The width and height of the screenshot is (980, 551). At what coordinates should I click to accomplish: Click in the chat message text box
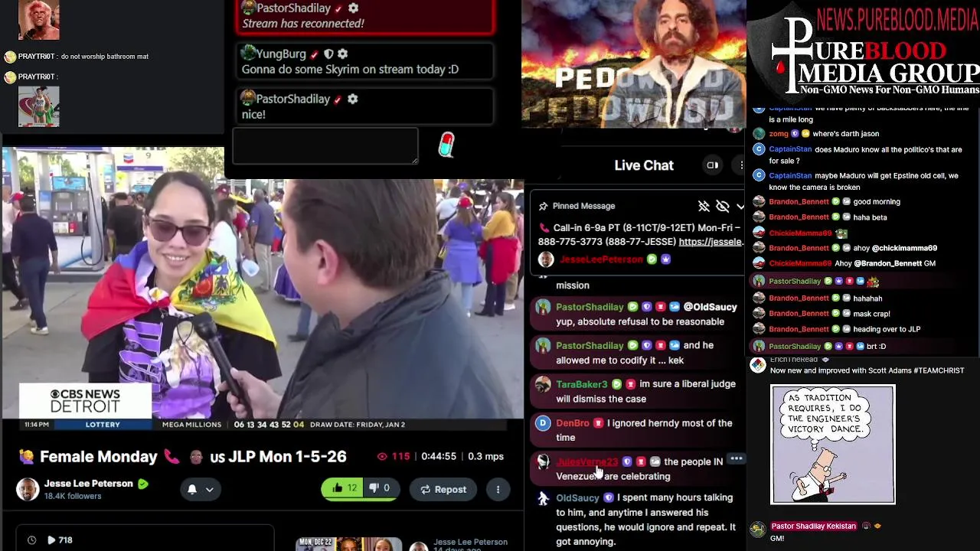click(325, 145)
